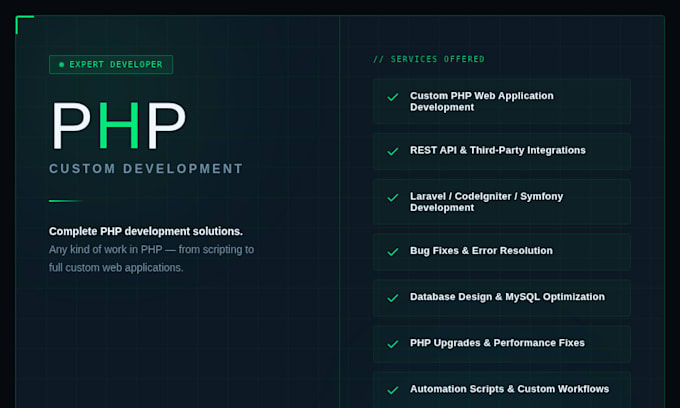The image size is (680, 408).
Task: Select REST API & Third-Party Integrations card
Action: click(x=502, y=151)
